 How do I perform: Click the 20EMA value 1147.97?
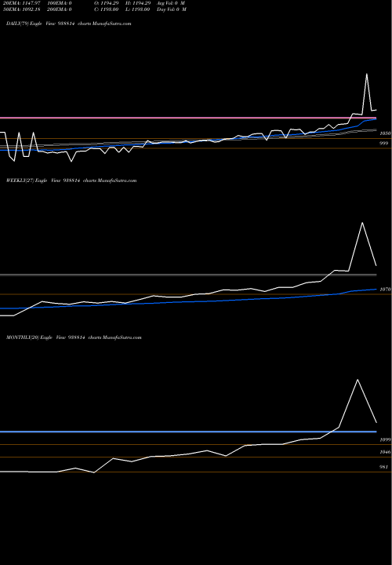pos(31,3)
